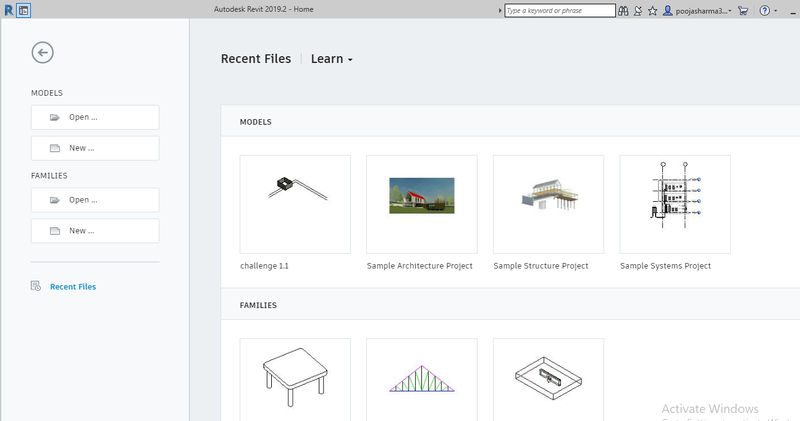800x421 pixels.
Task: Click the Revit R application logo
Action: point(9,10)
